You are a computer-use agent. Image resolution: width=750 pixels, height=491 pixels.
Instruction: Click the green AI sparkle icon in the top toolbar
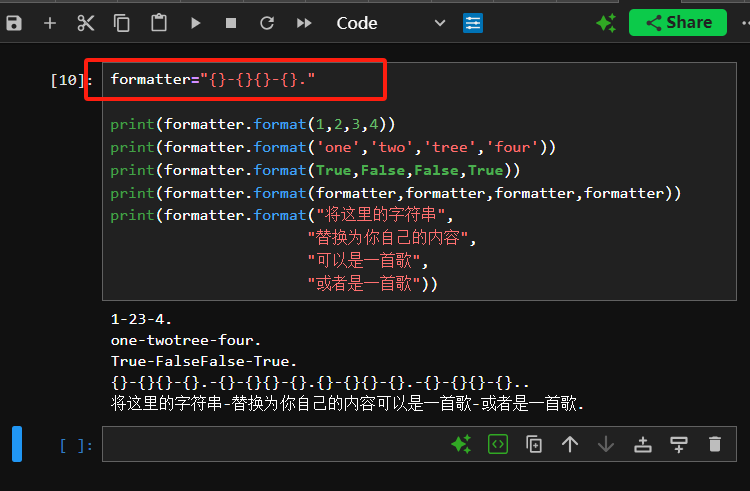point(606,22)
